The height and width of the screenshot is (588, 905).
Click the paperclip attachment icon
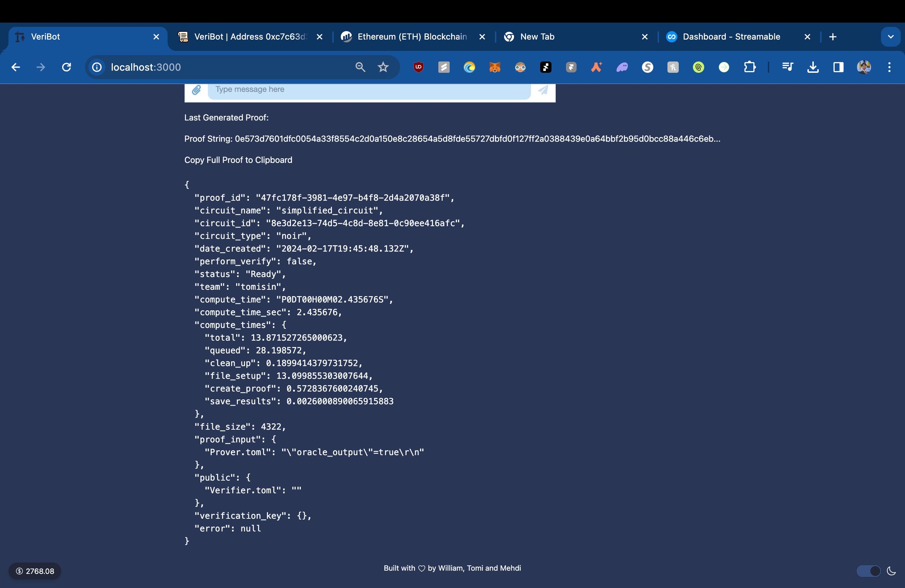tap(196, 90)
